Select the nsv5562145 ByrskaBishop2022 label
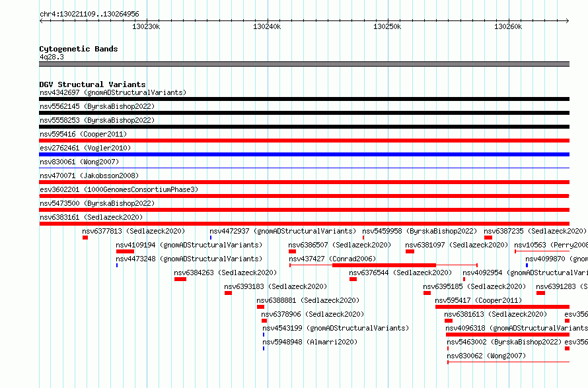 point(97,106)
